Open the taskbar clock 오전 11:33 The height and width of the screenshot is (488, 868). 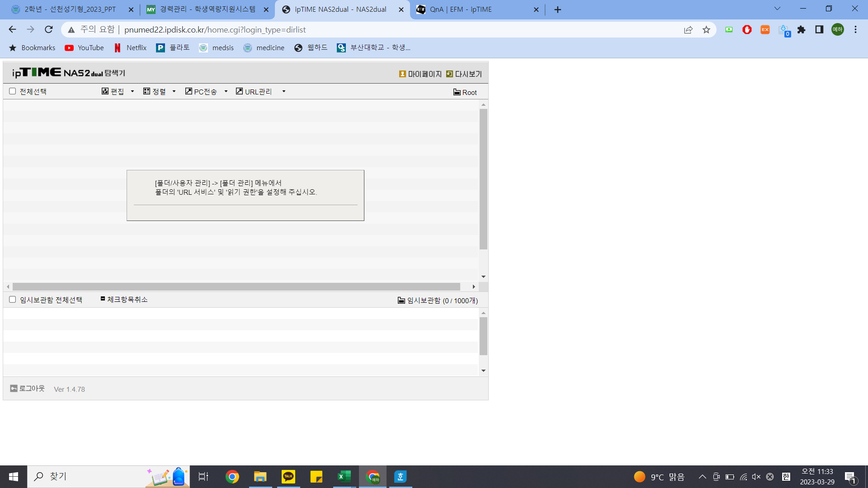tap(817, 477)
